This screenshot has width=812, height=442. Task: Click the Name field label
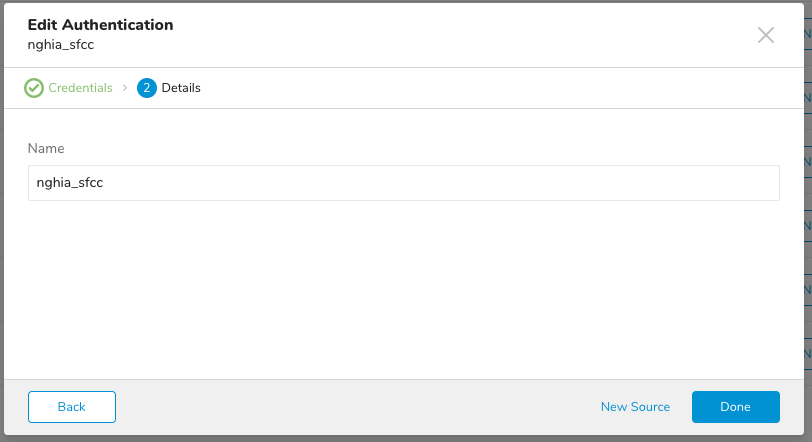(46, 148)
